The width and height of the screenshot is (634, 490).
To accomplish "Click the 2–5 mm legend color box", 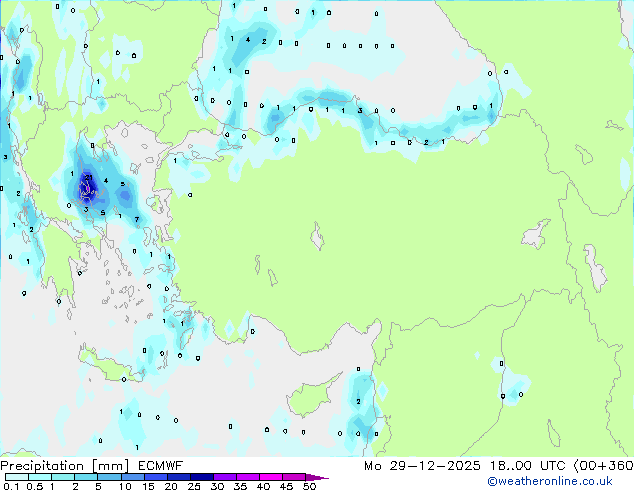I will (86, 477).
